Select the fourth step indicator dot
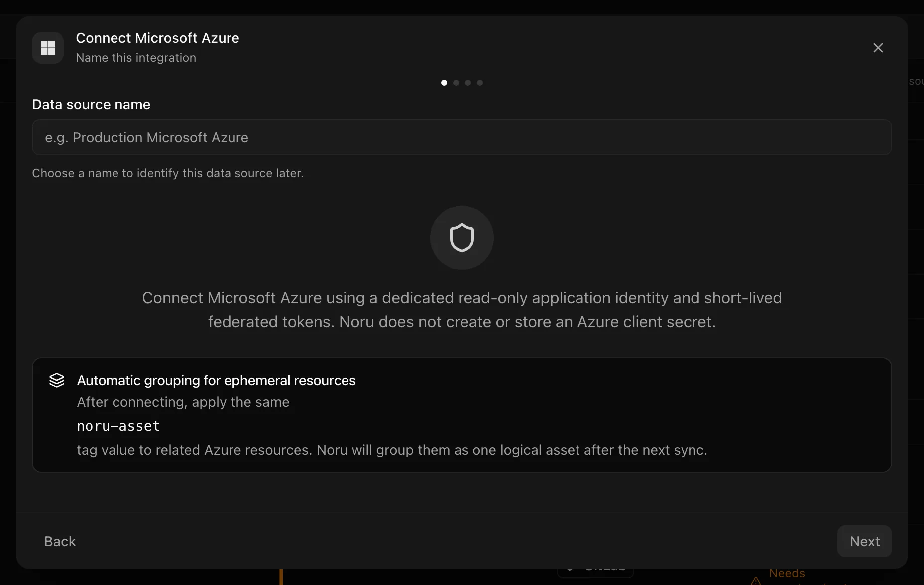 480,83
